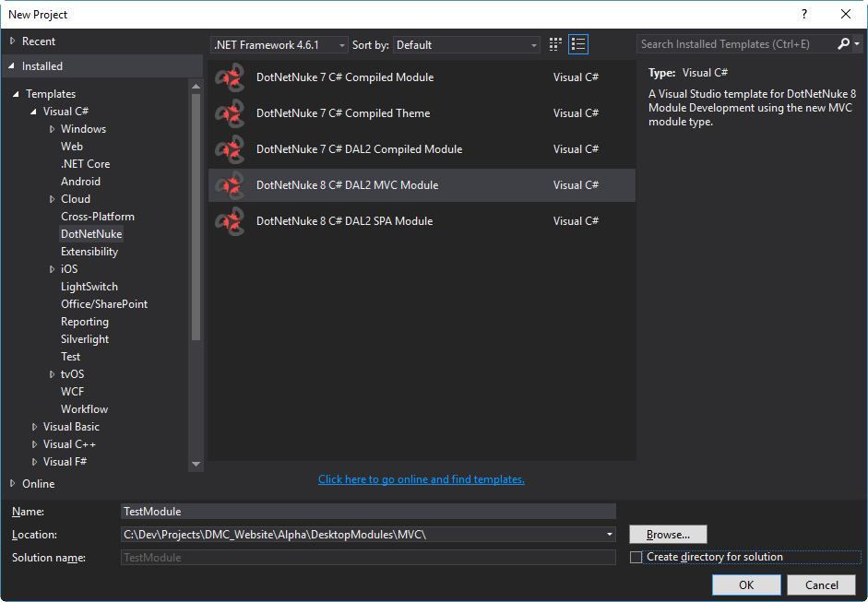Screen dimensions: 868x602
Task: Select the Office/SharePoint template category
Action: pyautogui.click(x=104, y=304)
